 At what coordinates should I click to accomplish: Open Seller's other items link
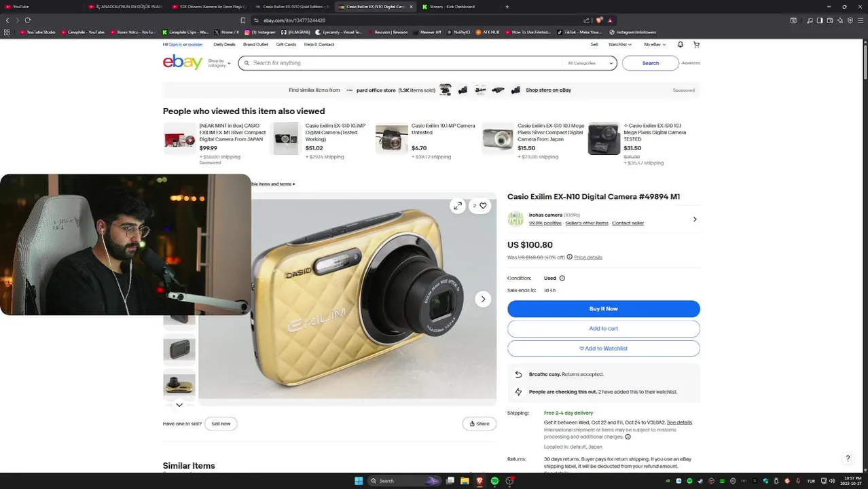[x=587, y=223]
